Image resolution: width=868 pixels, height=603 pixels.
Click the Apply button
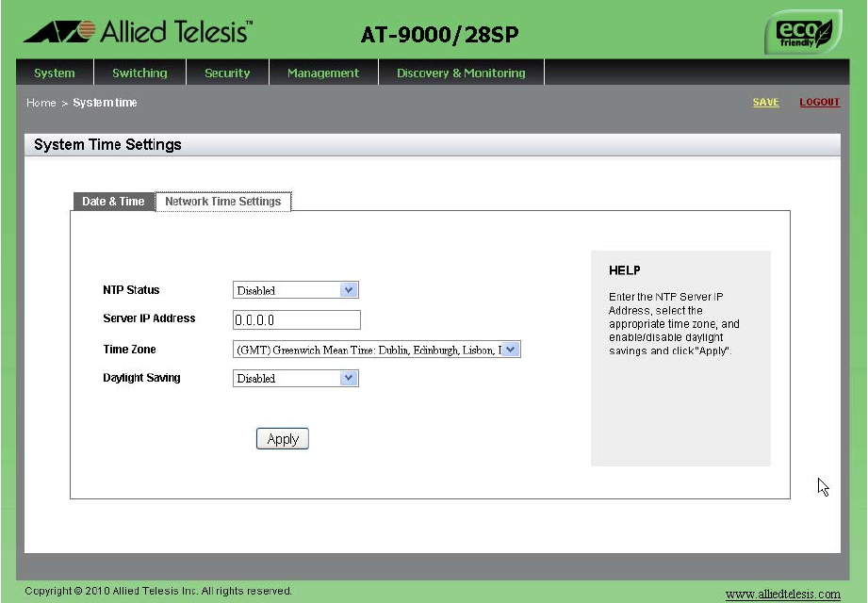pos(283,439)
